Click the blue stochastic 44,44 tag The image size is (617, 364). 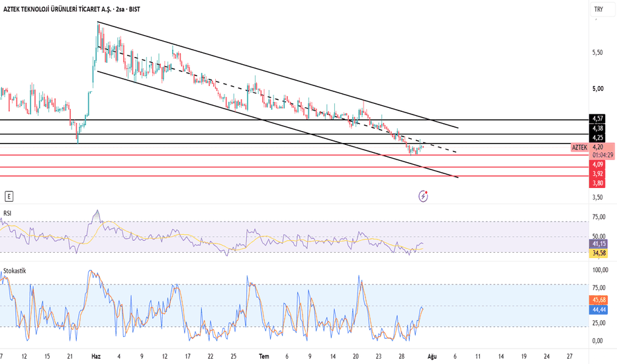[599, 310]
